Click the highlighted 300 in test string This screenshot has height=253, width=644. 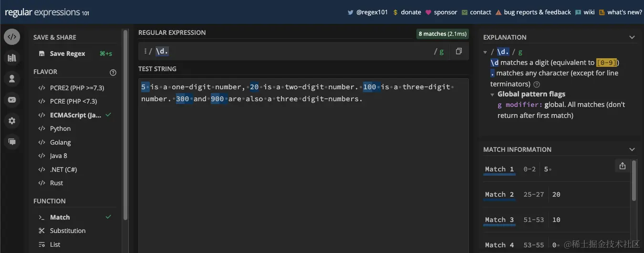coord(183,99)
